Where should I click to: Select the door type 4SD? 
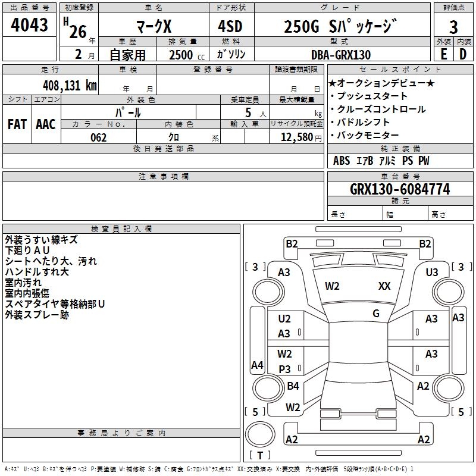[230, 26]
